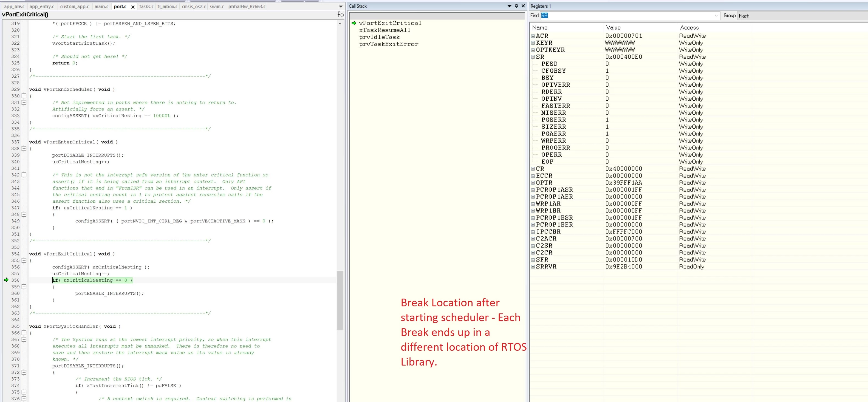Open the Call Stack panel options menu

[509, 6]
